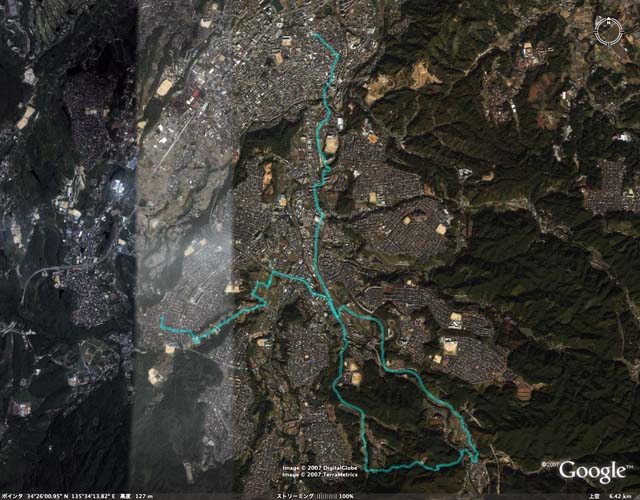Click the 127 m elevation readout
Viewport: 640px width, 500px height.
(x=143, y=496)
